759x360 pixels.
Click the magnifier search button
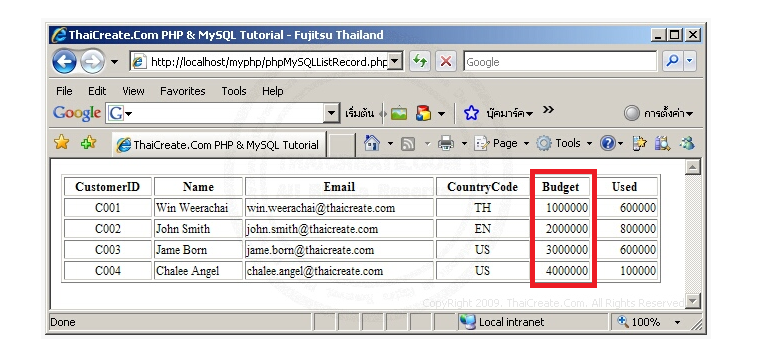672,61
